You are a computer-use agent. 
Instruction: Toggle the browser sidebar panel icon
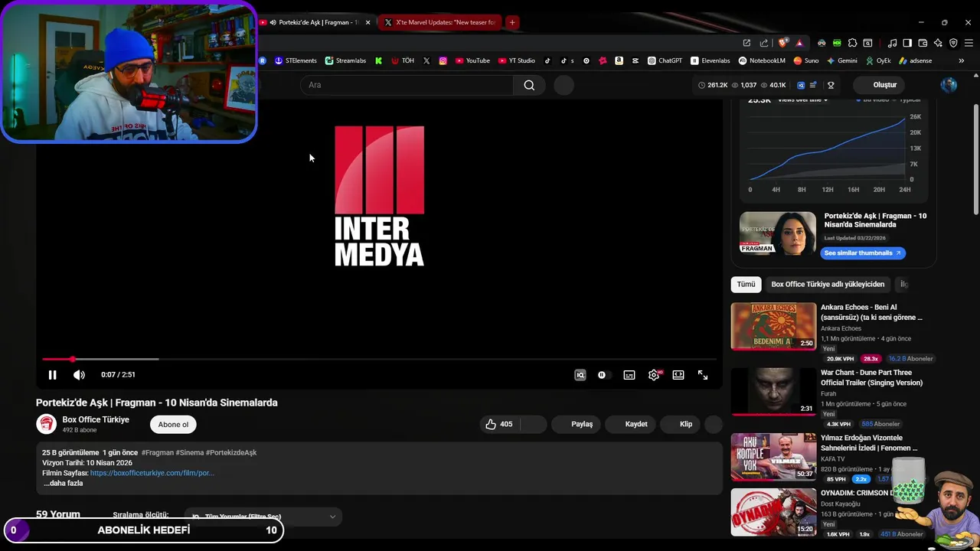907,43
